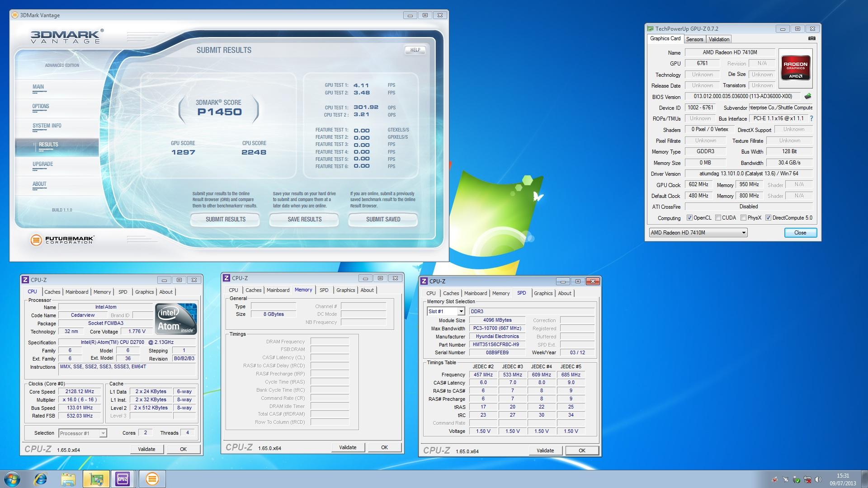
Task: Click the SAVE RESULTS button
Action: 304,220
